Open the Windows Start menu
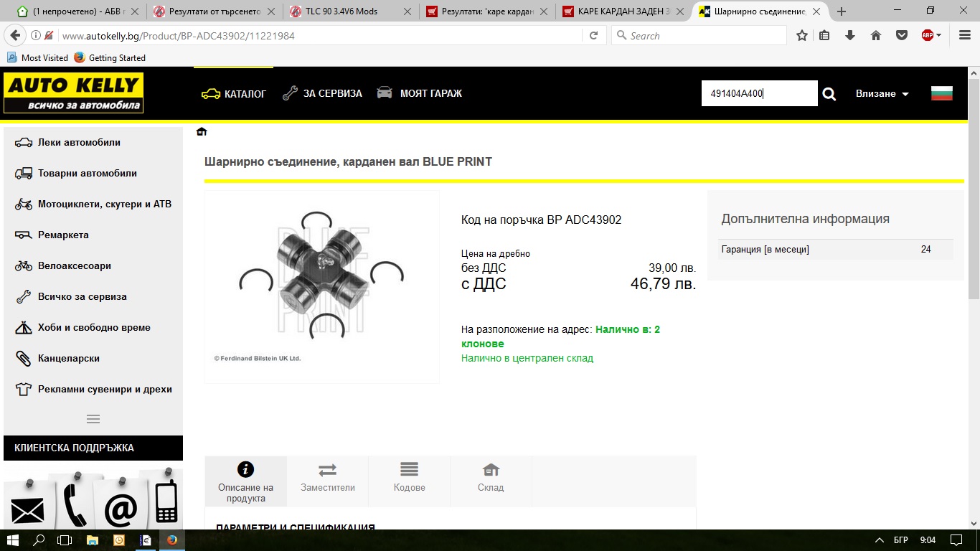The height and width of the screenshot is (551, 980). (13, 540)
